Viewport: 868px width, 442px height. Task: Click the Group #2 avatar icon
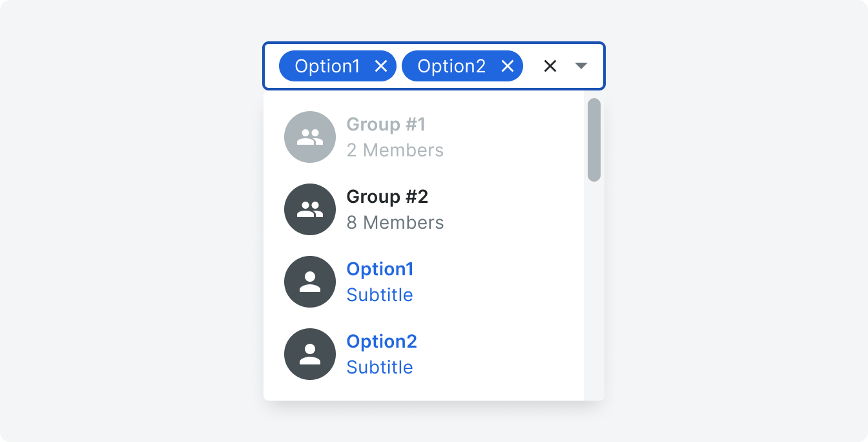[310, 209]
